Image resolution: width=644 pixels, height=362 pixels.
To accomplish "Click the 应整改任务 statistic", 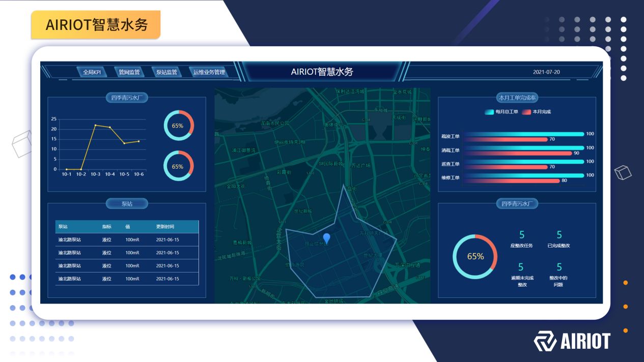I will point(521,239).
